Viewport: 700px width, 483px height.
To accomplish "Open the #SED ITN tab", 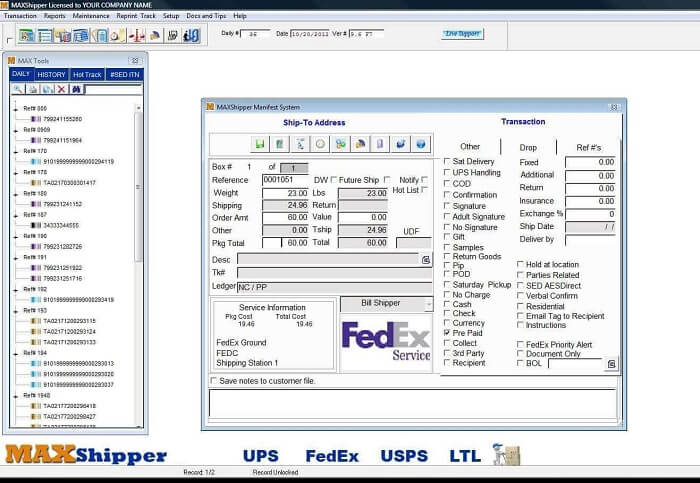I will pyautogui.click(x=125, y=75).
